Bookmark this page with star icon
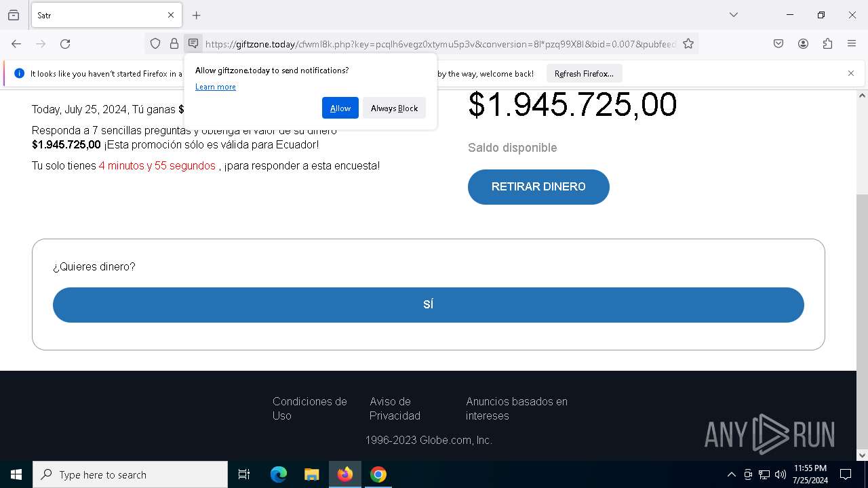Screen dimensions: 868x488 (688, 44)
